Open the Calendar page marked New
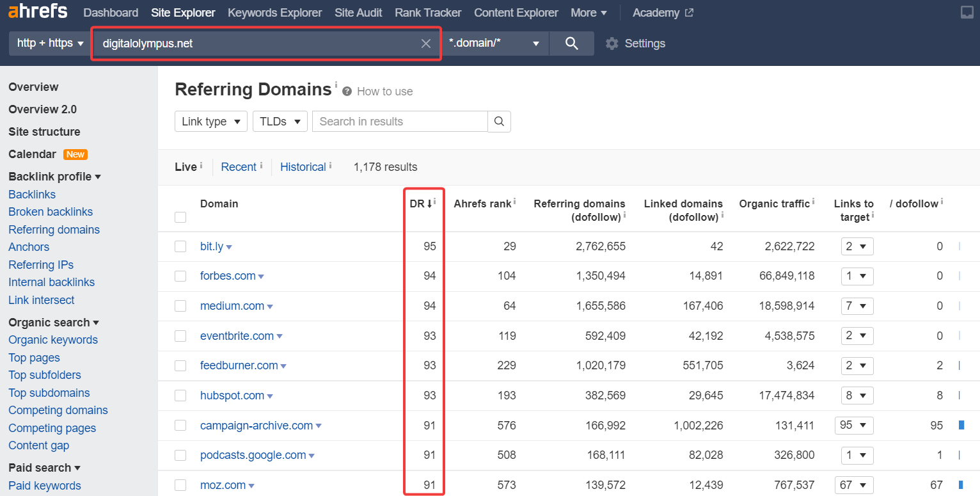 click(33, 154)
